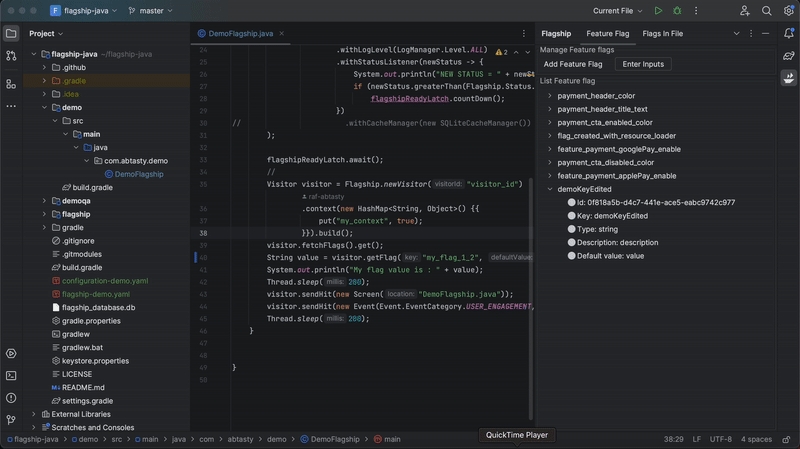800x449 pixels.
Task: Run the current file with the green play icon
Action: 658,10
